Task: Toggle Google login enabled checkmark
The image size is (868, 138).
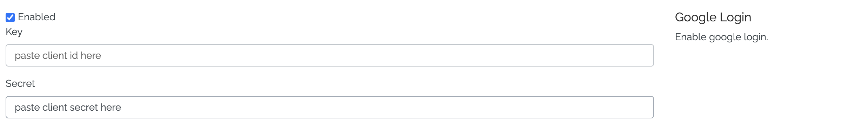Action: [10, 17]
